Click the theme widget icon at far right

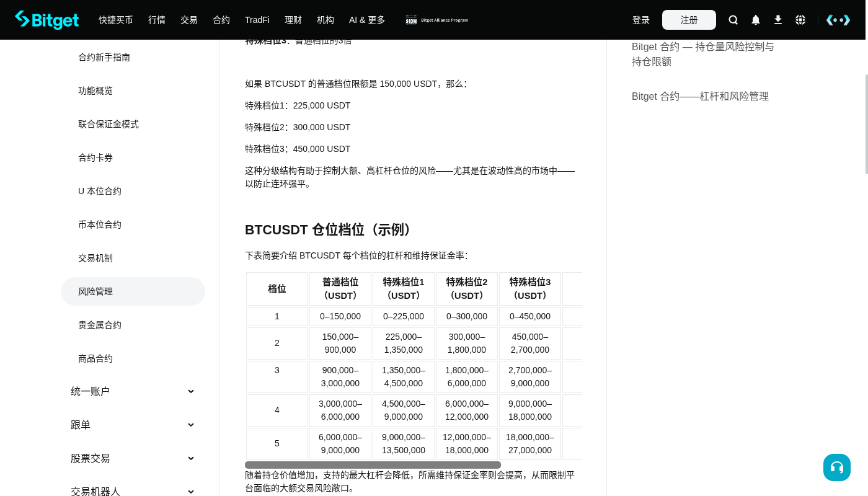coord(838,20)
